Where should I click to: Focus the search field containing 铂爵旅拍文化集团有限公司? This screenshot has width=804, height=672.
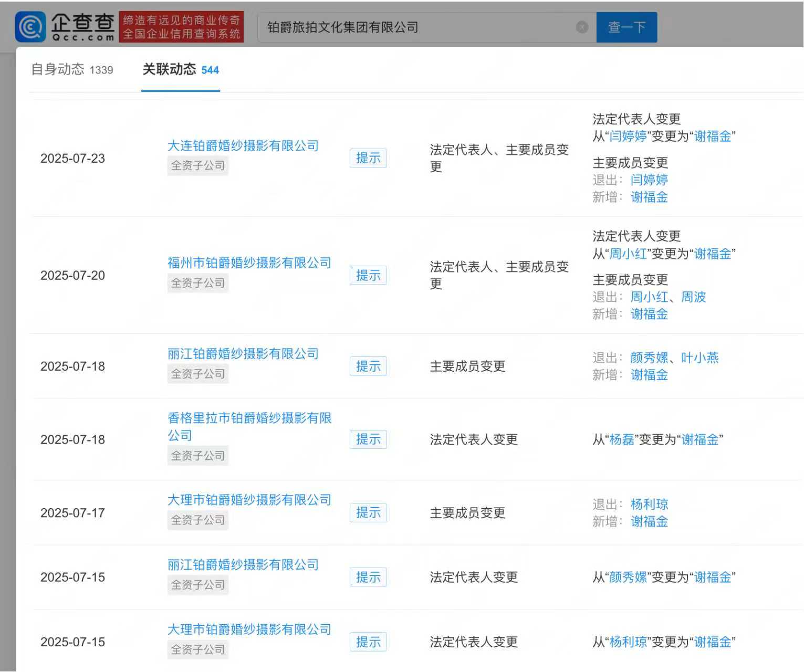(426, 27)
